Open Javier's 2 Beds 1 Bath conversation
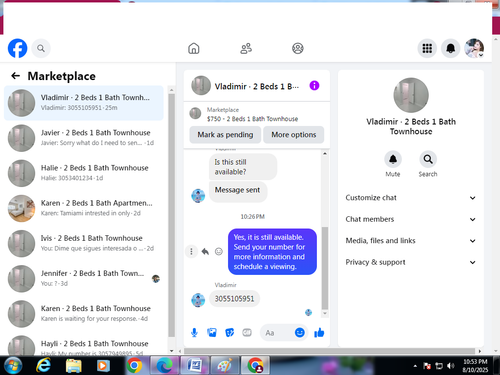This screenshot has height=375, width=500. [84, 138]
